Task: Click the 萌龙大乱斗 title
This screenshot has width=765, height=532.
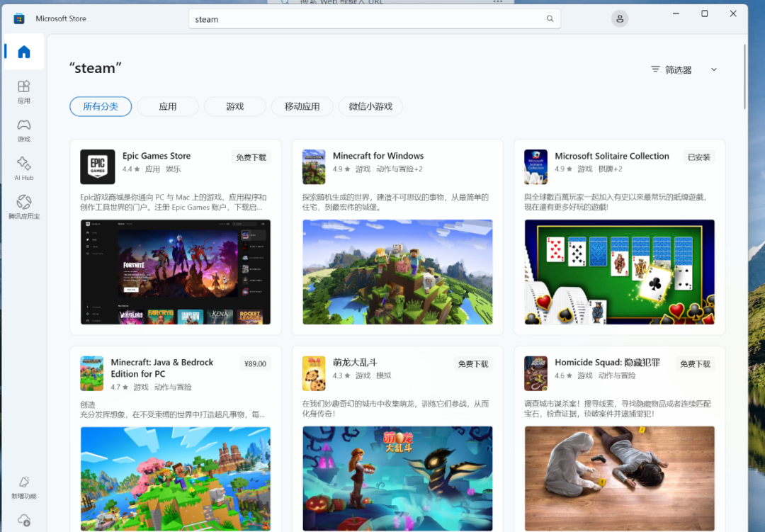Action: [x=355, y=362]
